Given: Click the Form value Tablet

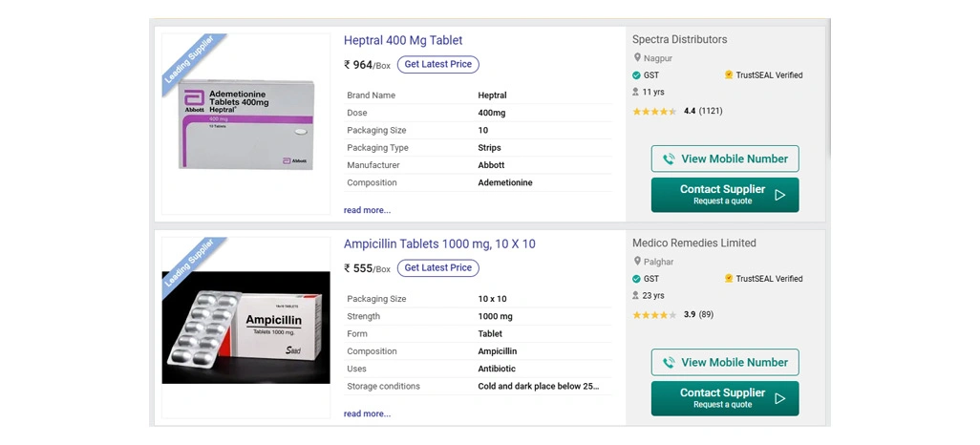Looking at the screenshot, I should [490, 334].
